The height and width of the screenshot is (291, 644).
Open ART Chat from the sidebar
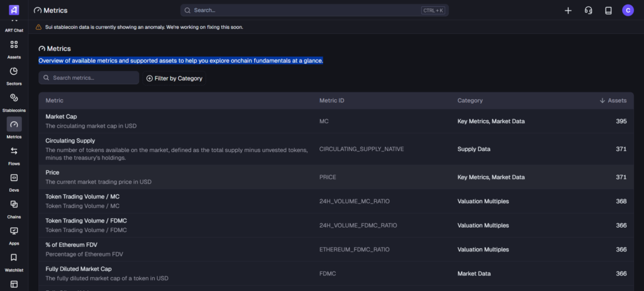(14, 30)
